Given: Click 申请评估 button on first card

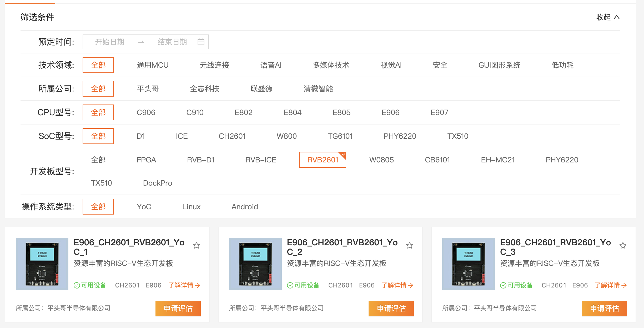Looking at the screenshot, I should tap(178, 308).
